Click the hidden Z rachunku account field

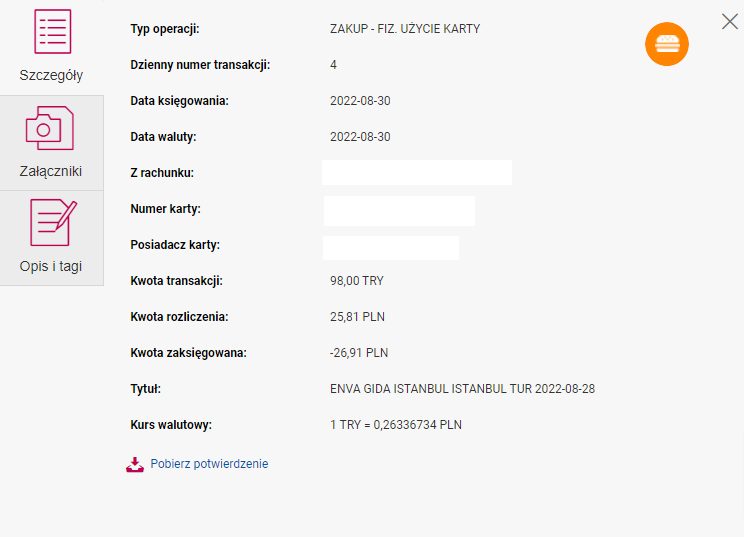[417, 173]
